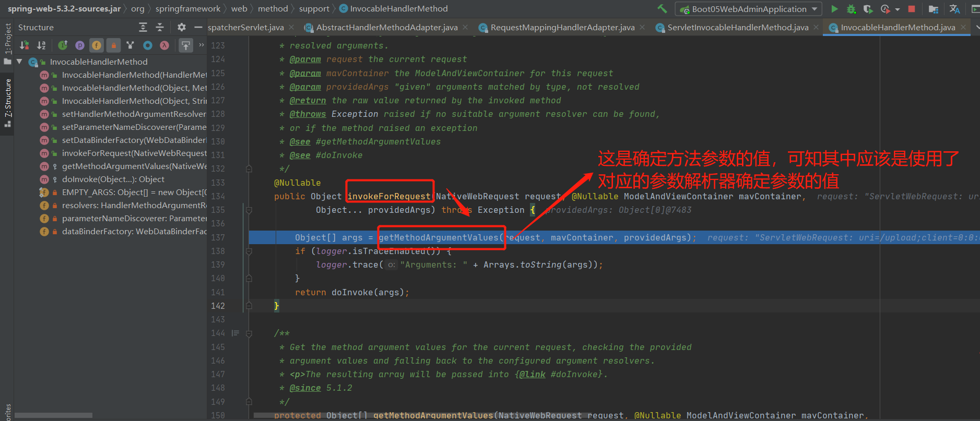Toggle Show Fields with the orange f icon
This screenshot has width=980, height=421.
click(97, 45)
